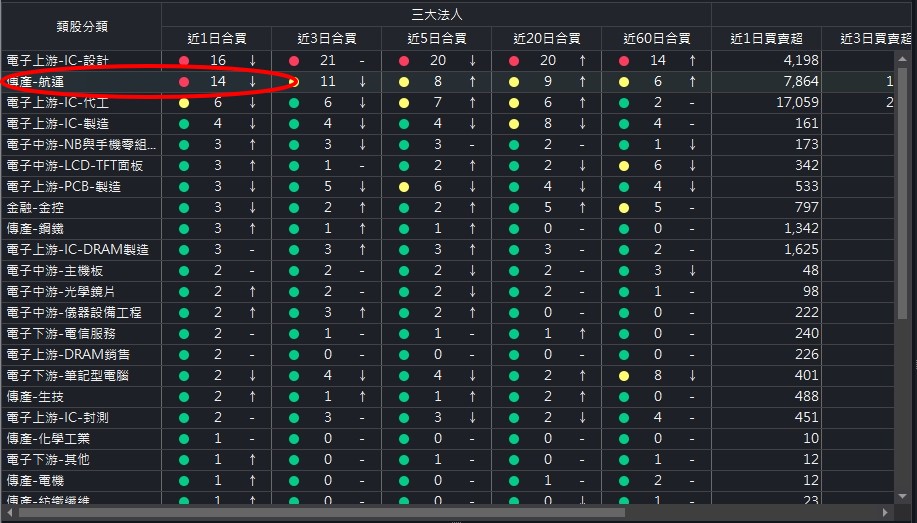Click the horizontal scrollbar at table bottom

tap(320, 513)
